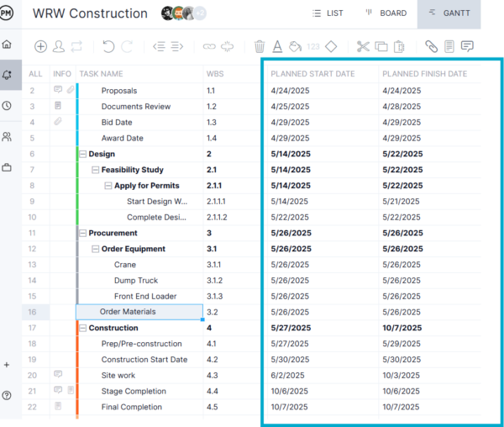This screenshot has height=427, width=504.
Task: Paste with the clipboard icon
Action: coord(399,46)
